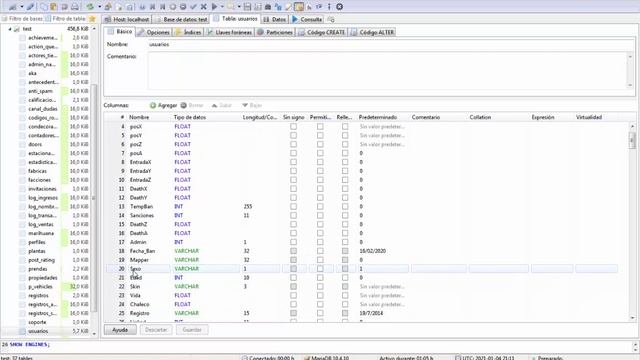Click the cancel editing X icon
640x360 pixels.
pos(203,7)
